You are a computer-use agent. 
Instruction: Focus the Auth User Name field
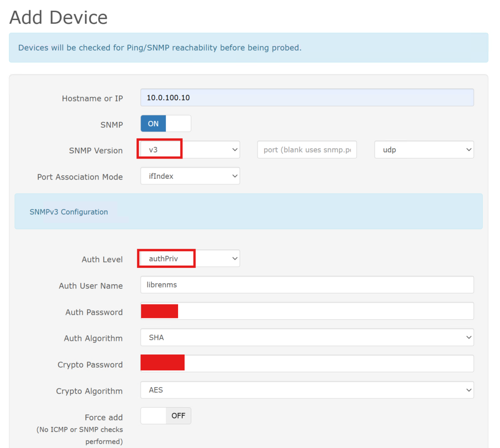point(307,285)
